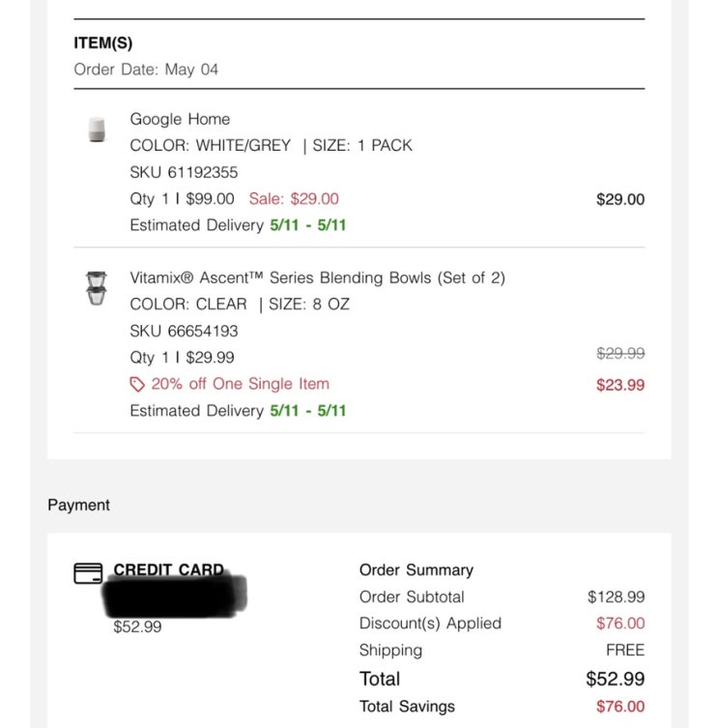Viewport: 718px width, 728px height.
Task: Click the ITEM(S) section heading
Action: pyautogui.click(x=103, y=43)
